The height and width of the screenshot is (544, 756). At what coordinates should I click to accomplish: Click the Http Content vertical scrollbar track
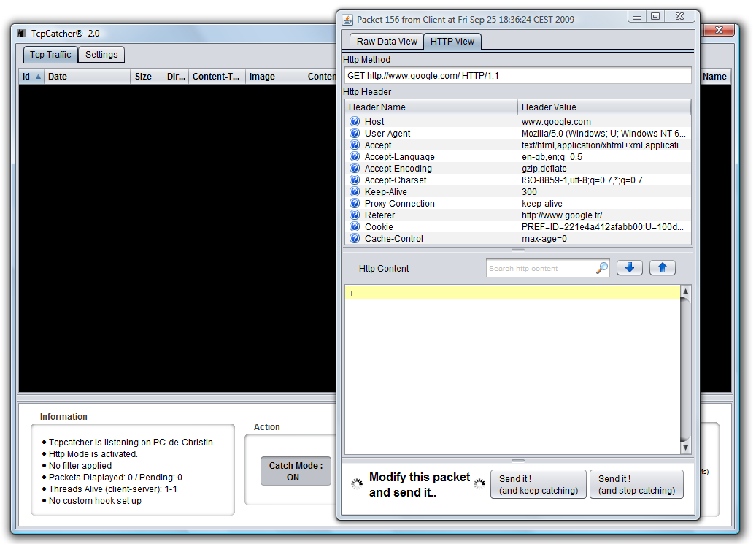coord(686,369)
